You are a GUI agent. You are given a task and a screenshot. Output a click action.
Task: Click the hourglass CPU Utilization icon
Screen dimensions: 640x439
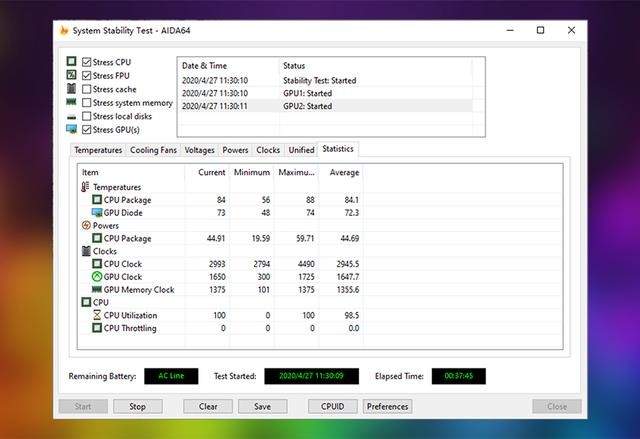97,315
